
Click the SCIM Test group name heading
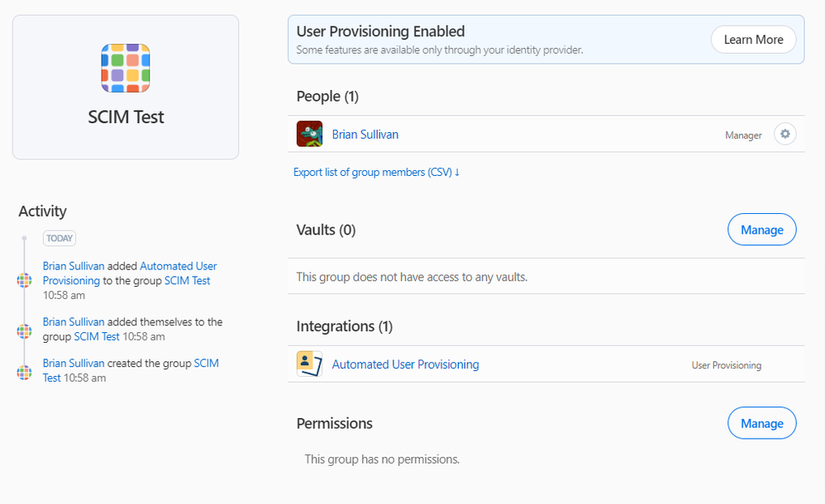click(126, 117)
